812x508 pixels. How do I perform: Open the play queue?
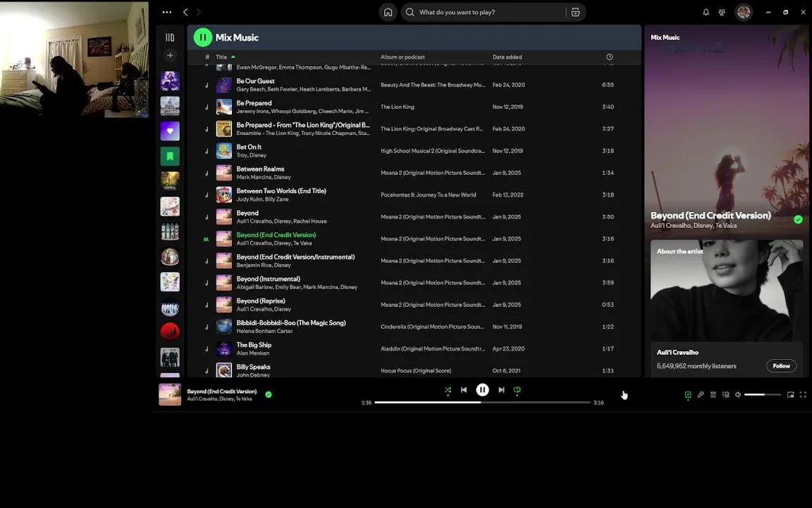click(x=713, y=394)
